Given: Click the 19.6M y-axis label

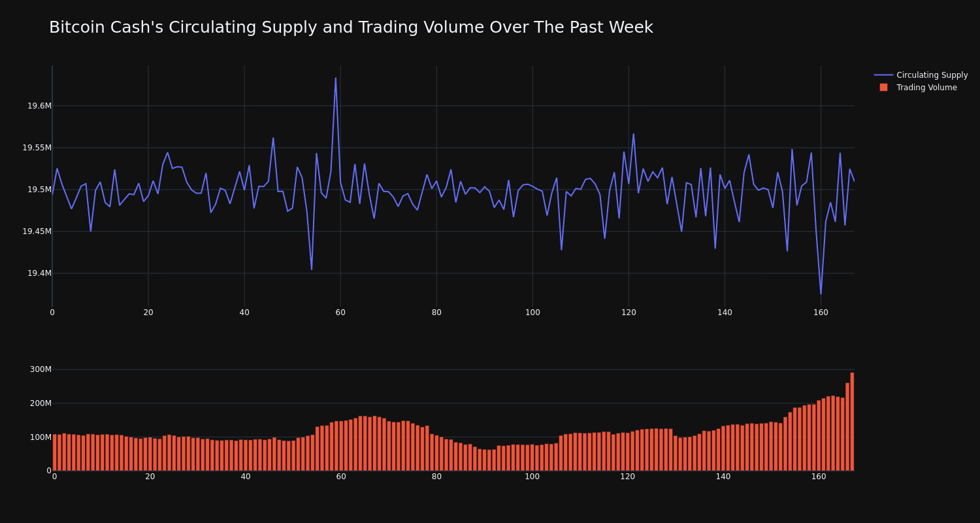Looking at the screenshot, I should click(39, 106).
